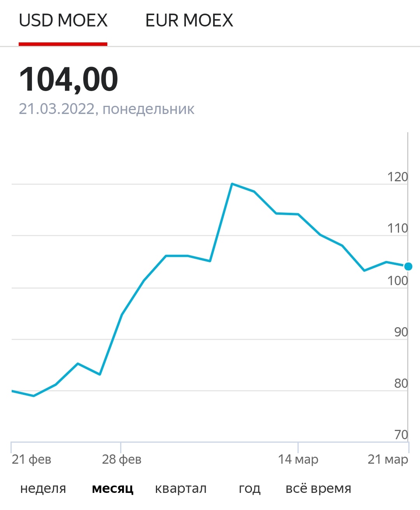Switch the chart range to год

click(x=250, y=488)
